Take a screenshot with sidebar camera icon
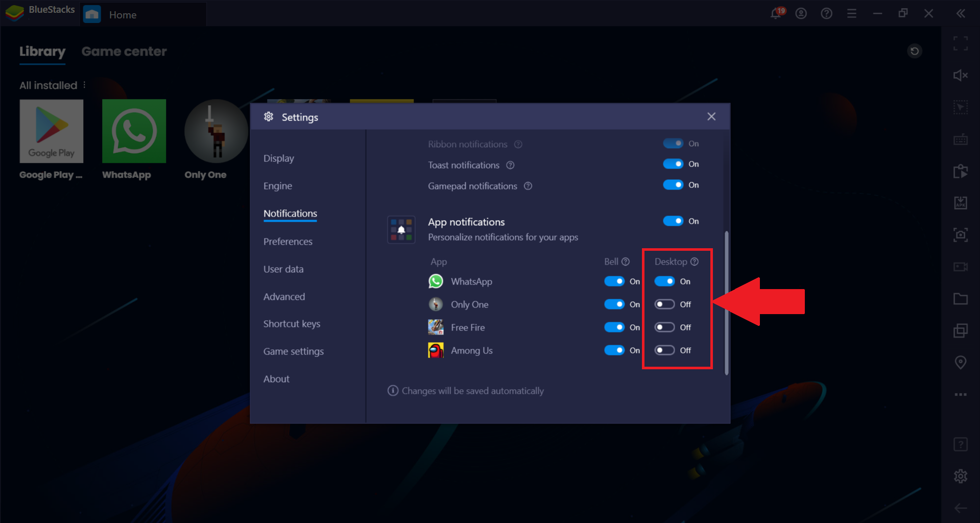 (x=961, y=235)
